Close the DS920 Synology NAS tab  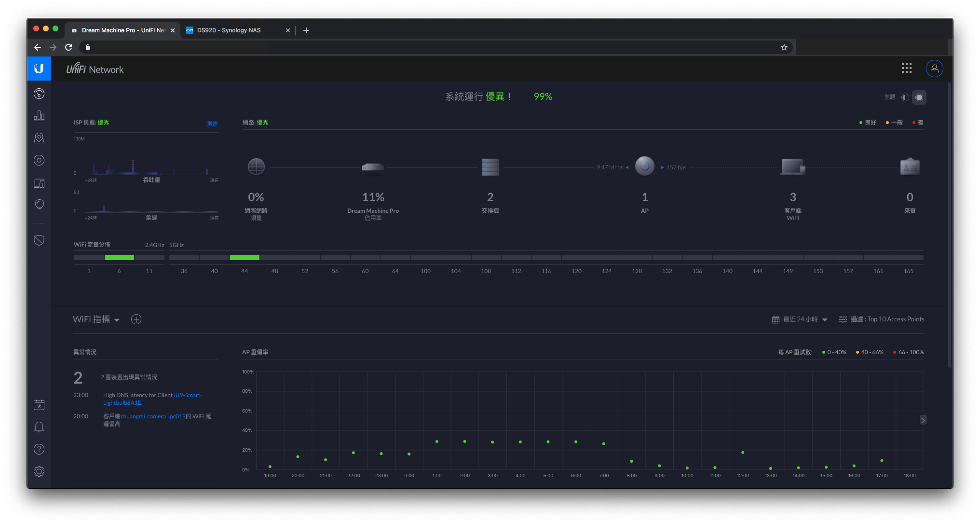coord(288,30)
